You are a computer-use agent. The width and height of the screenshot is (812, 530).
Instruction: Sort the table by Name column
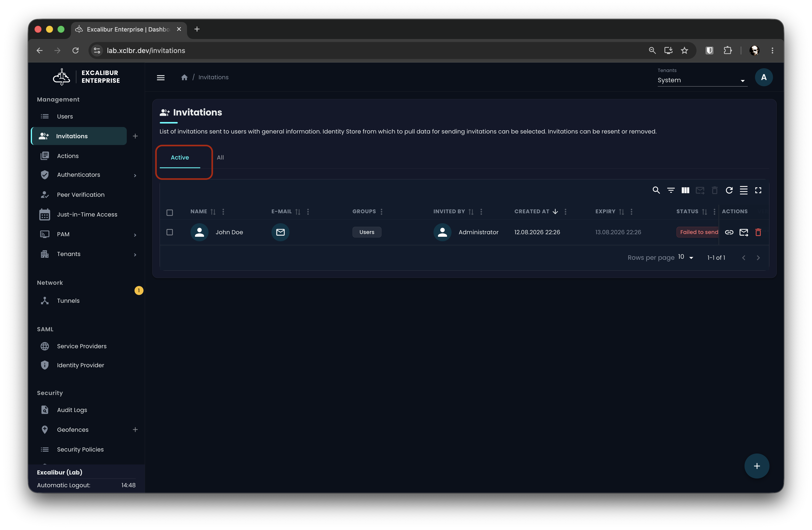pos(213,211)
